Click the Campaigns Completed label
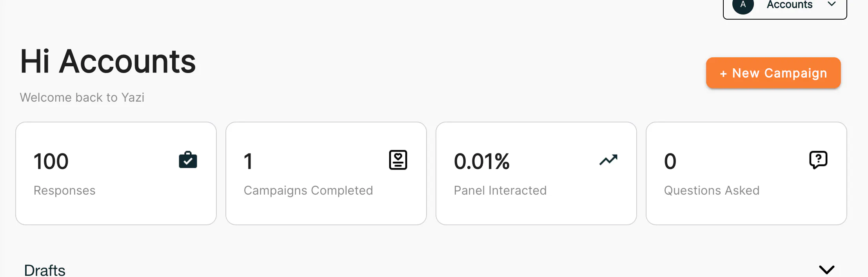Image resolution: width=868 pixels, height=277 pixels. coord(308,190)
